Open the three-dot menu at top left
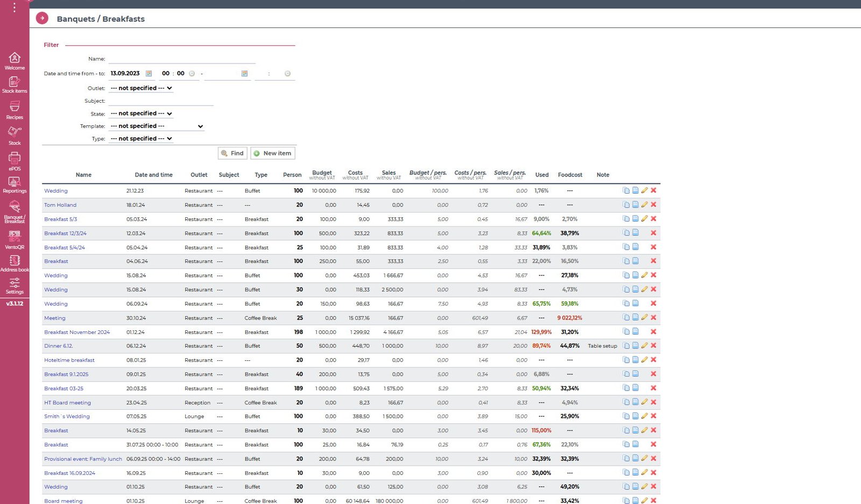The height and width of the screenshot is (504, 861). pos(15,8)
